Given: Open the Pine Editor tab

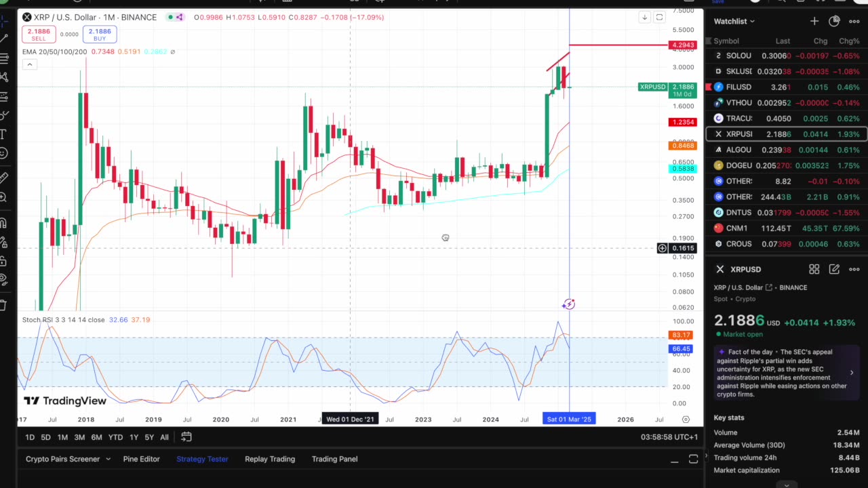Looking at the screenshot, I should 141,459.
